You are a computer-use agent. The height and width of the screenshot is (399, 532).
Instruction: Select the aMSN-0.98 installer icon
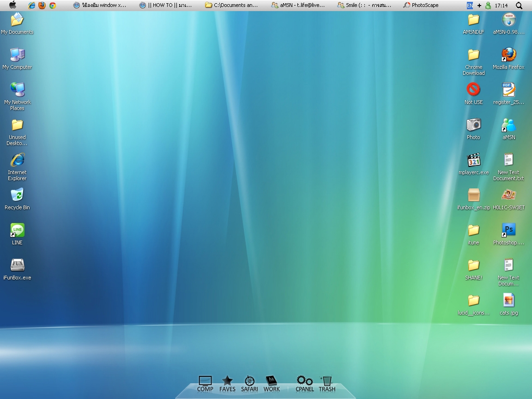coord(508,24)
